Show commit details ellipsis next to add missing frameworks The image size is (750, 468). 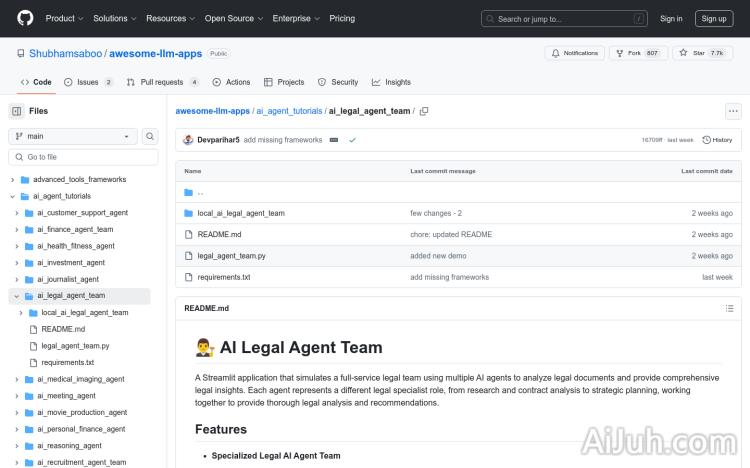click(x=334, y=140)
